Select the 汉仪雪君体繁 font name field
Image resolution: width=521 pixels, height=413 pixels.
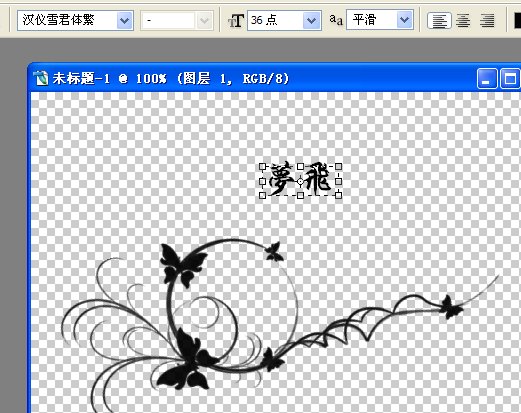pyautogui.click(x=68, y=21)
